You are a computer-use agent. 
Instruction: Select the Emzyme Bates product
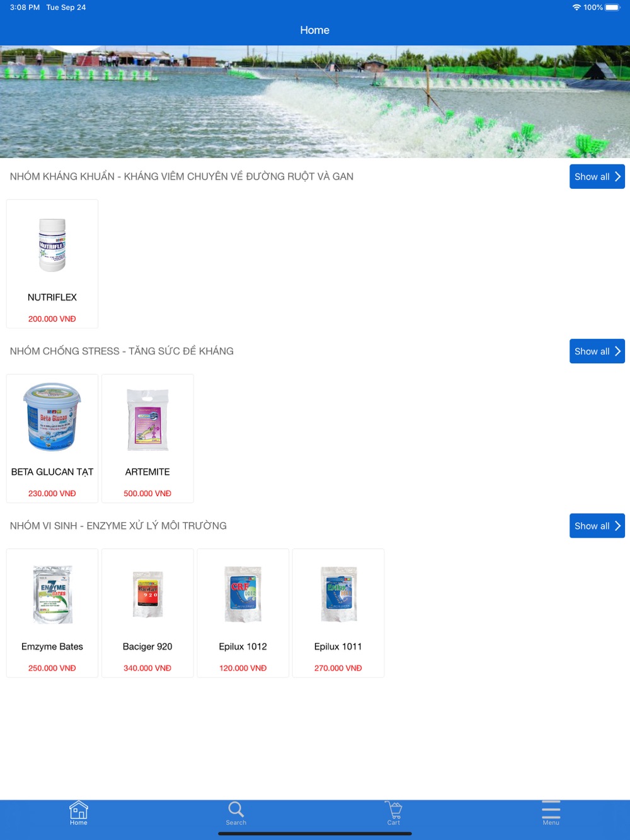click(52, 613)
